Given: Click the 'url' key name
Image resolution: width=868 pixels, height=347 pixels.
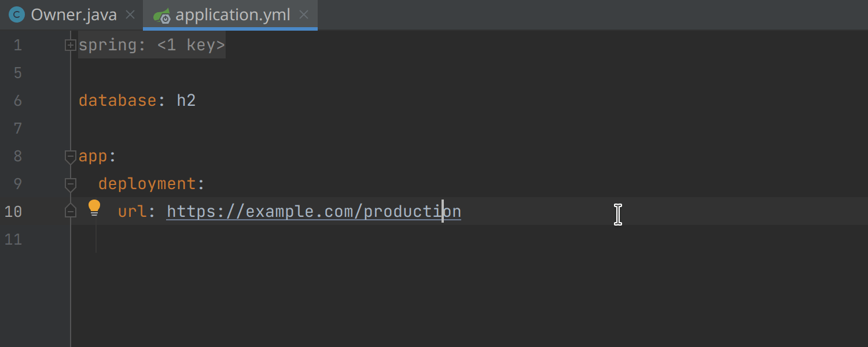Looking at the screenshot, I should click(x=133, y=212).
